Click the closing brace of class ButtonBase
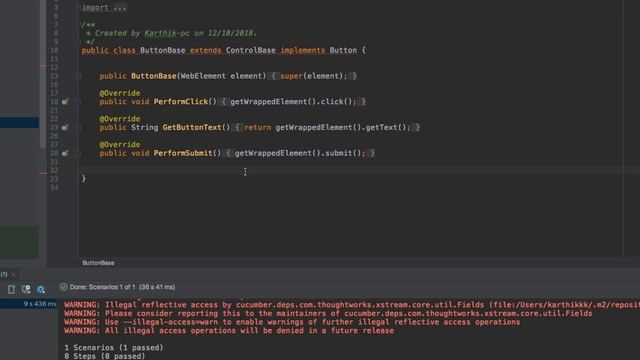 (84, 178)
